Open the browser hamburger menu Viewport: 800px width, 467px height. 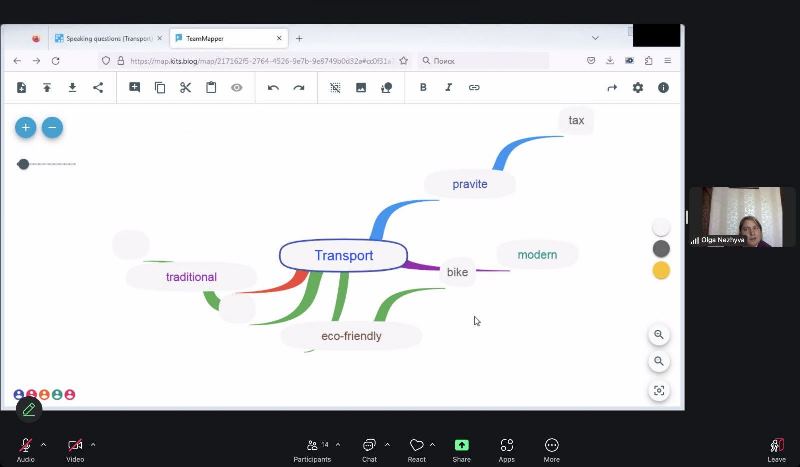[x=667, y=61]
